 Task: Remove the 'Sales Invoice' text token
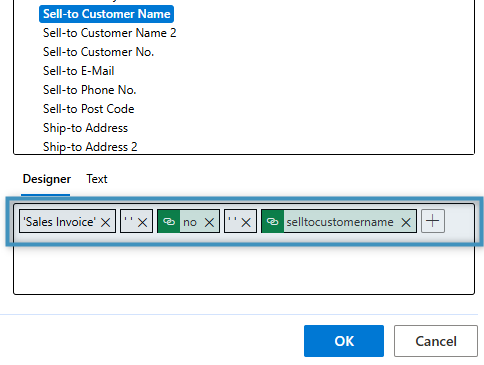[106, 222]
